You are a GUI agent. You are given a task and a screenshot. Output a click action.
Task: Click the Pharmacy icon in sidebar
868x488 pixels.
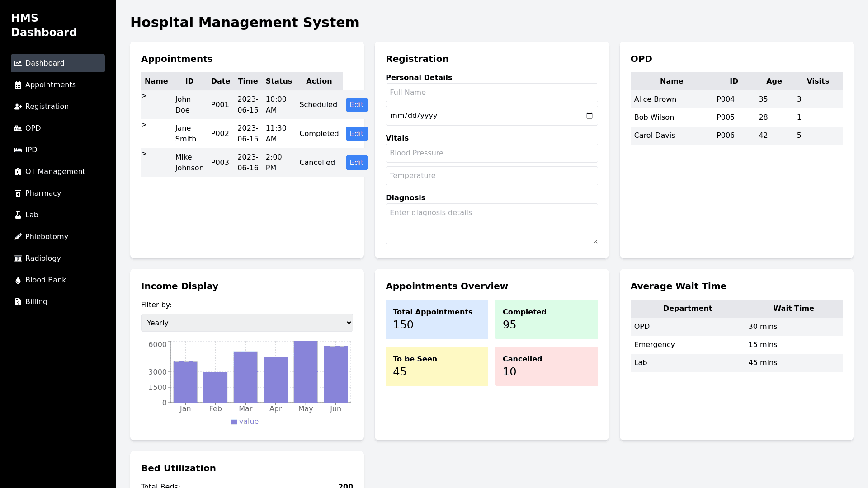(x=18, y=193)
